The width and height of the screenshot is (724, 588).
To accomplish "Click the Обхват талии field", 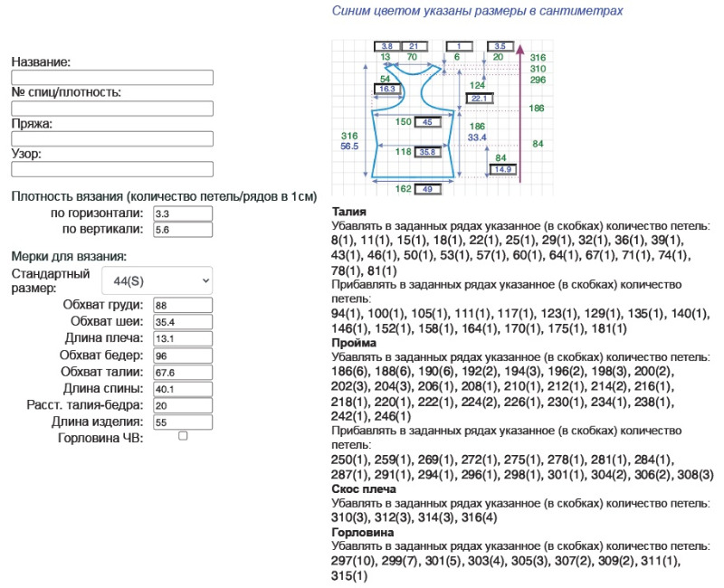I will coord(182,372).
